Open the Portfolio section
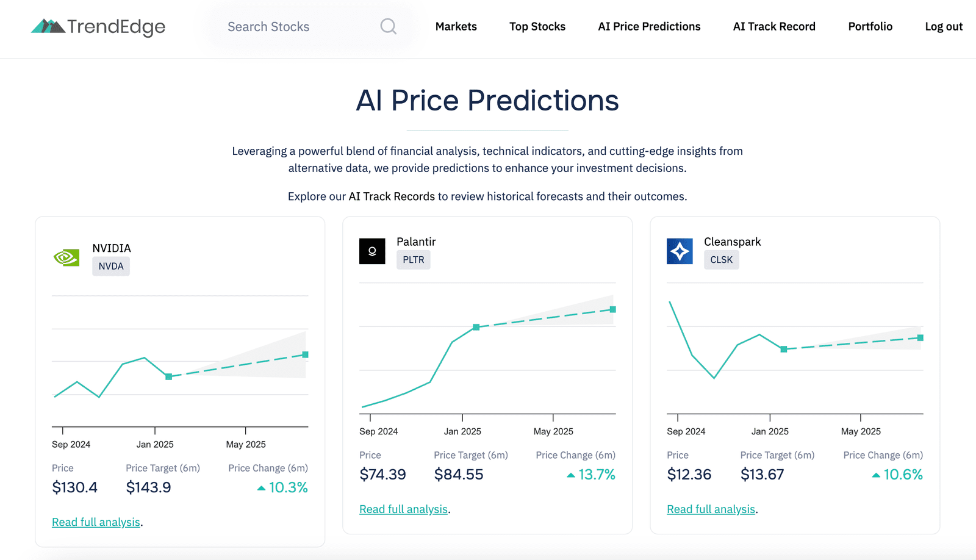The image size is (976, 560). [x=870, y=26]
